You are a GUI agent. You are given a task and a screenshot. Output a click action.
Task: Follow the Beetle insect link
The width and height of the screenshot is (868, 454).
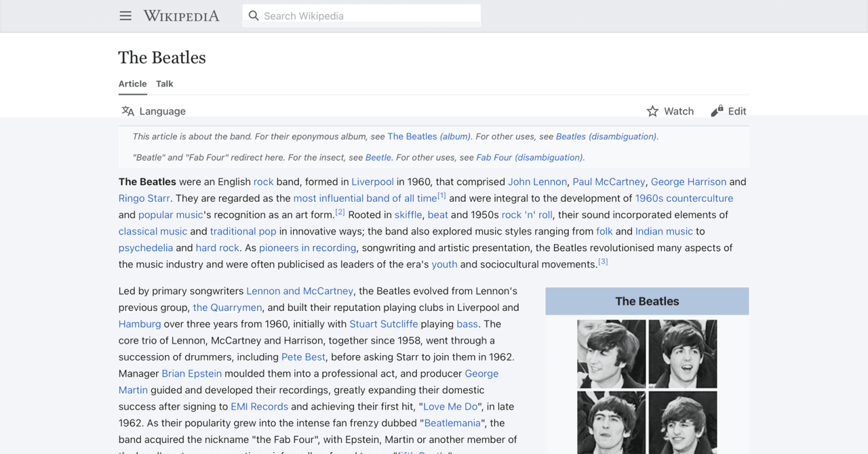(x=378, y=157)
